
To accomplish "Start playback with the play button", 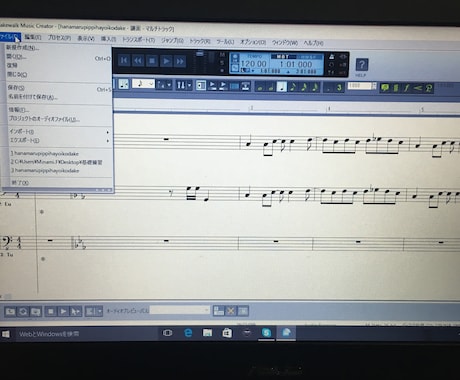I will tap(166, 61).
